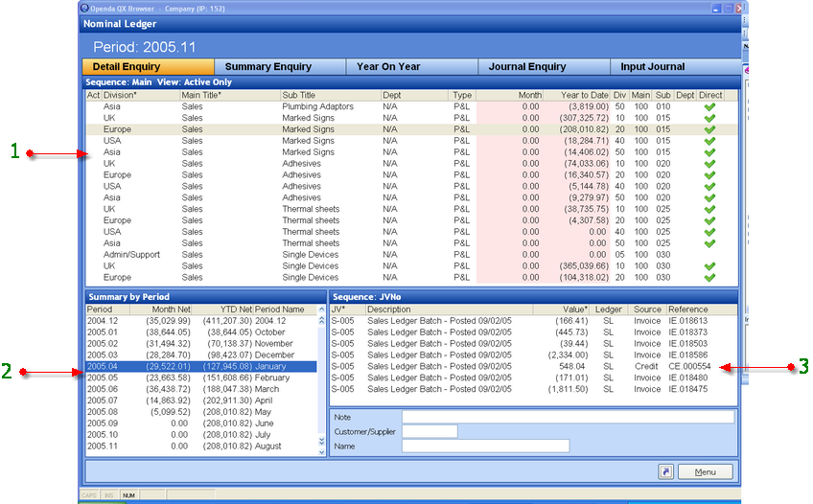
Task: Click the Direct checkmark for UK Adhesives
Action: point(709,164)
